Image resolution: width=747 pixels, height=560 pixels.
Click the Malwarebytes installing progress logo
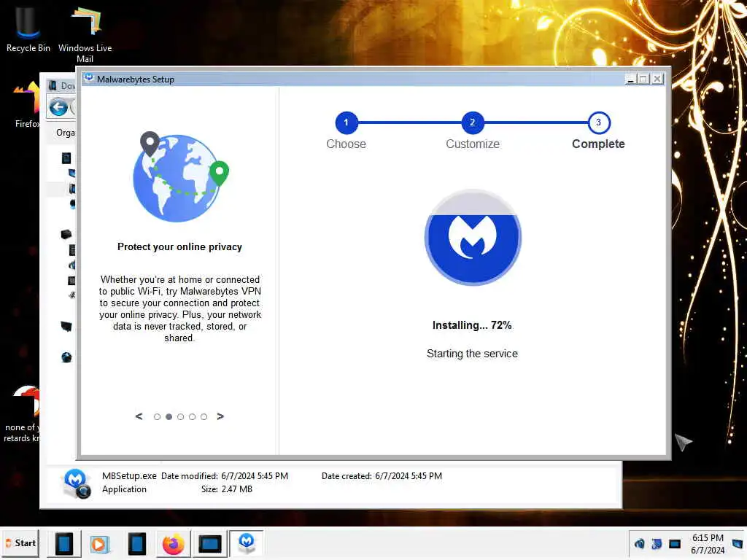(x=473, y=237)
